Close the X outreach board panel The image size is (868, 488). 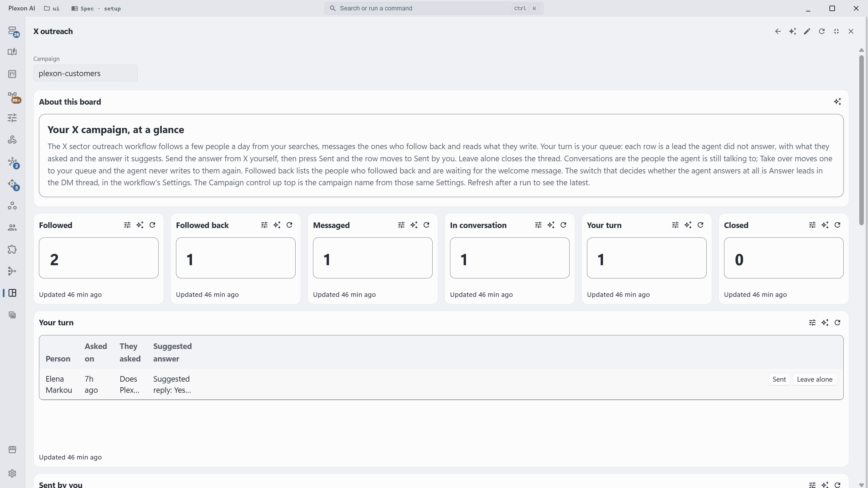coord(851,31)
